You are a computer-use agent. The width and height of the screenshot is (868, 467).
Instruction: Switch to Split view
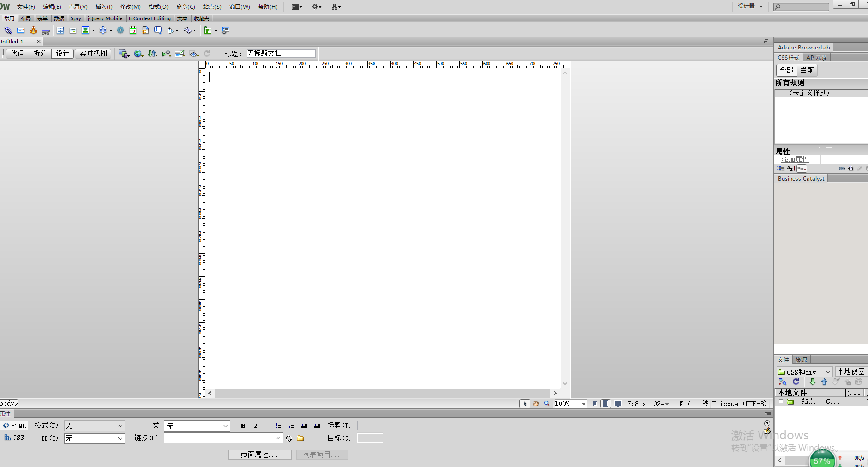pyautogui.click(x=40, y=54)
